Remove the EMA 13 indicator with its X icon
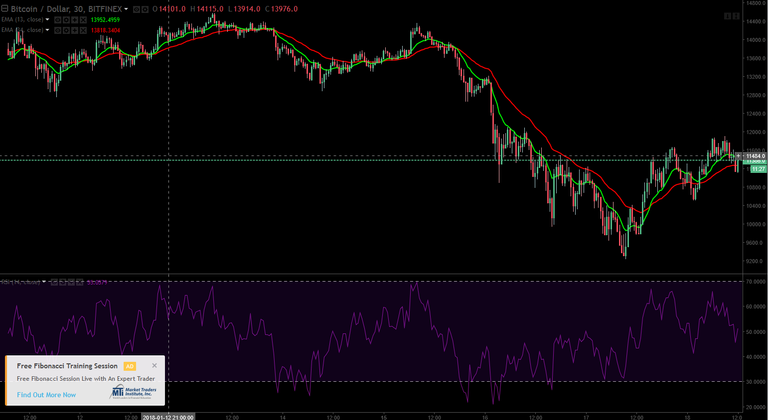 pos(83,20)
